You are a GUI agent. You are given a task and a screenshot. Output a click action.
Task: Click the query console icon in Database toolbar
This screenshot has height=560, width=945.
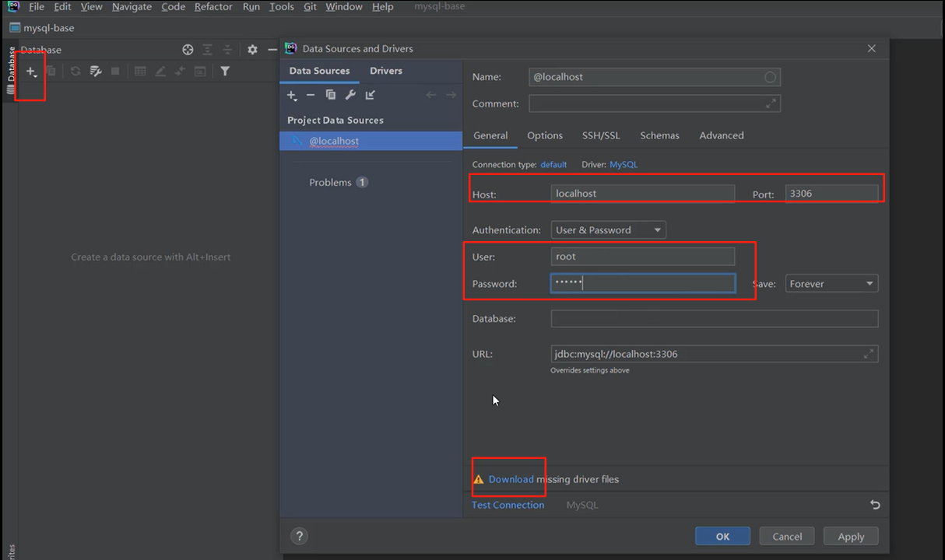200,72
